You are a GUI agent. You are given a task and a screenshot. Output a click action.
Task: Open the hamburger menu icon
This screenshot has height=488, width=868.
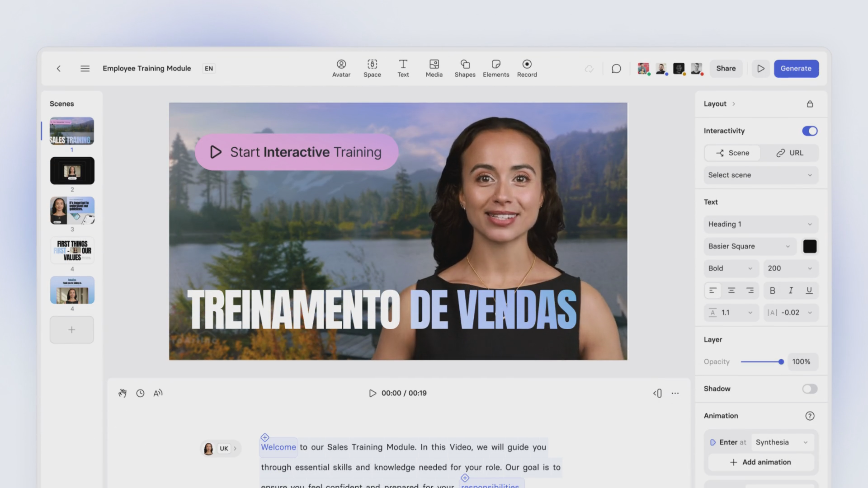point(85,69)
